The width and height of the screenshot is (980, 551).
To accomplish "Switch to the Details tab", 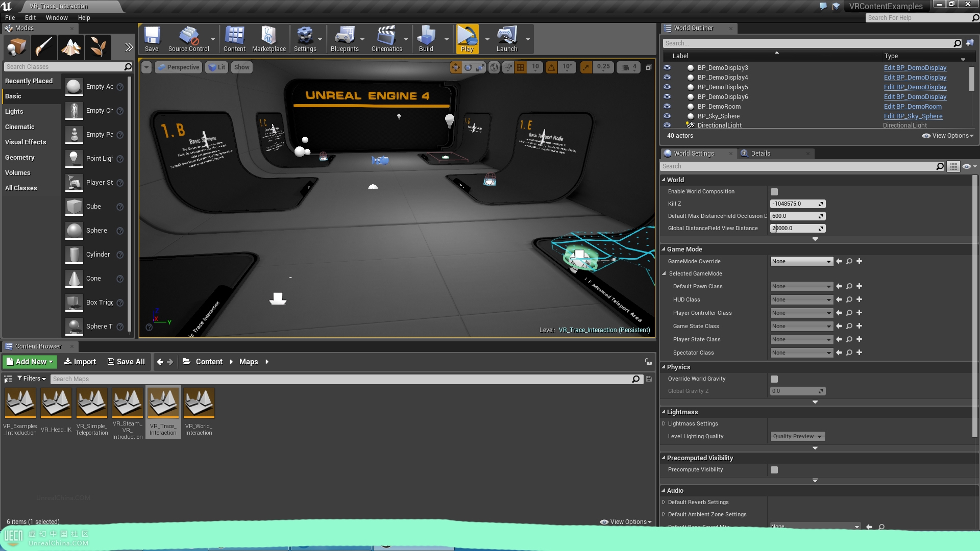I will coord(761,153).
